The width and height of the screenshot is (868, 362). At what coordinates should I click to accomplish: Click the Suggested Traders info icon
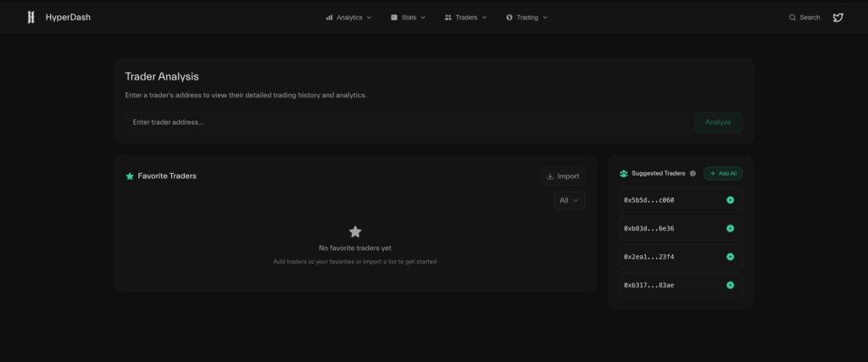click(x=693, y=174)
